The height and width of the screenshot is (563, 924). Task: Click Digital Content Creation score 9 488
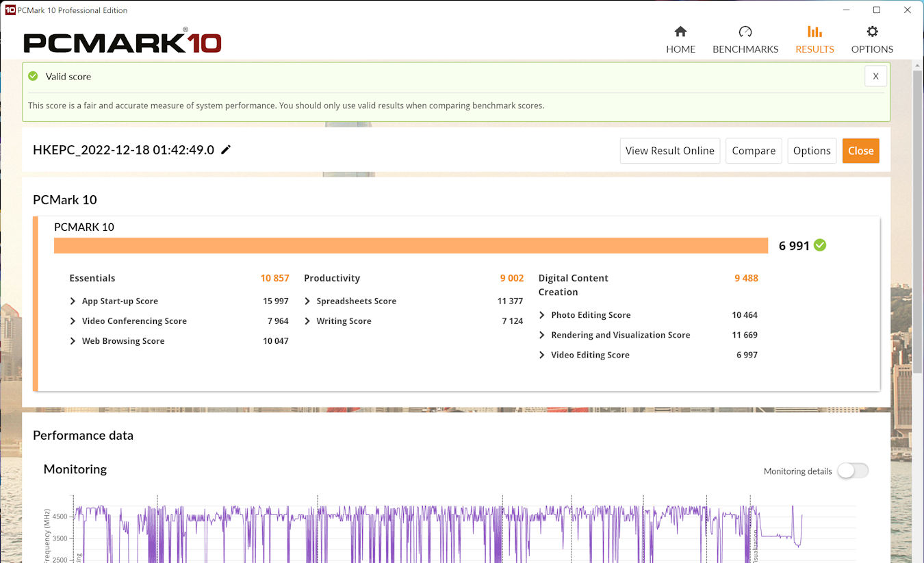coord(746,278)
